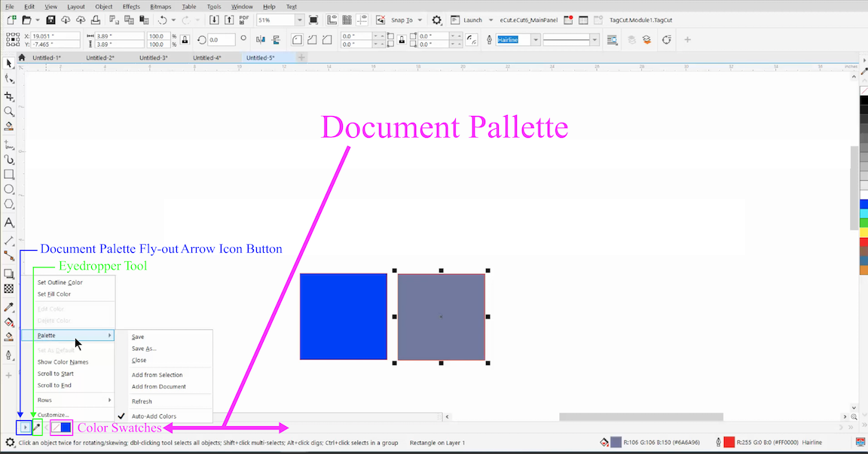868x454 pixels.
Task: Click the document palette Eyedropper tool
Action: click(37, 428)
